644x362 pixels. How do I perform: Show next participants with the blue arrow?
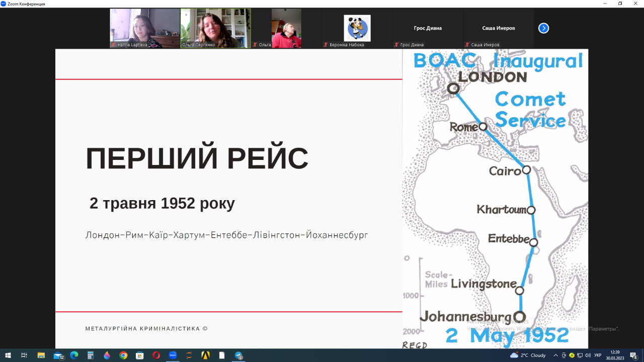point(543,28)
